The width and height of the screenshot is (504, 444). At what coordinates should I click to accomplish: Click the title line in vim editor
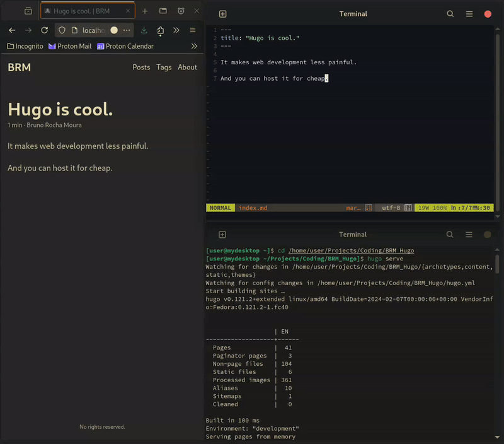(x=260, y=38)
